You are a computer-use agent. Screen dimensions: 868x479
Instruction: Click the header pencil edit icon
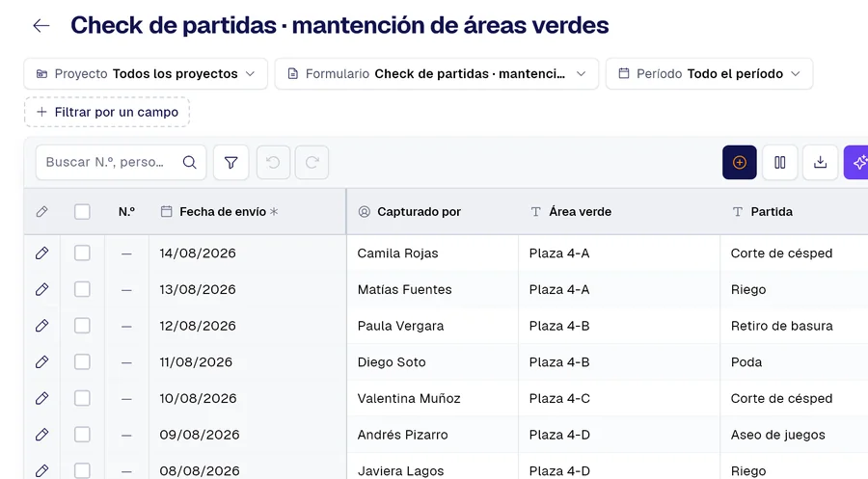41,212
